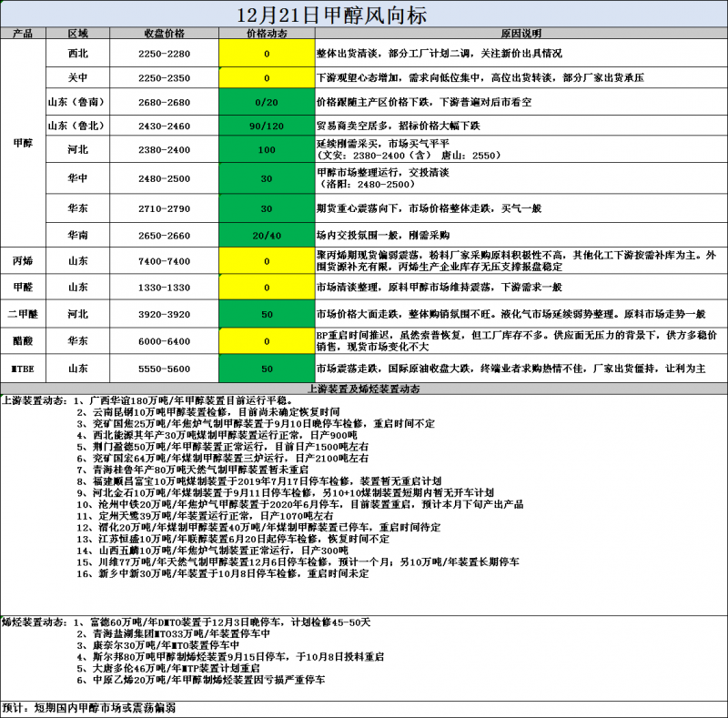The width and height of the screenshot is (728, 718).
Task: Click the forecast line 预计：短期国内甲醇市场
Action: point(88,708)
